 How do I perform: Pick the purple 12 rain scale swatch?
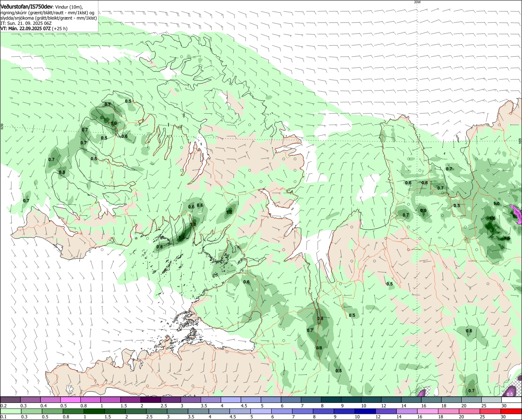pos(386,411)
